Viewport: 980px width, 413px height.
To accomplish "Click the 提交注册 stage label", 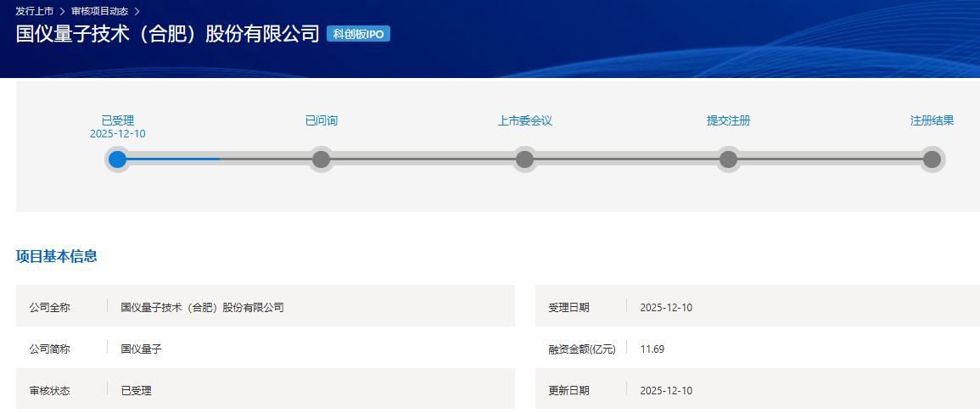I will point(728,120).
